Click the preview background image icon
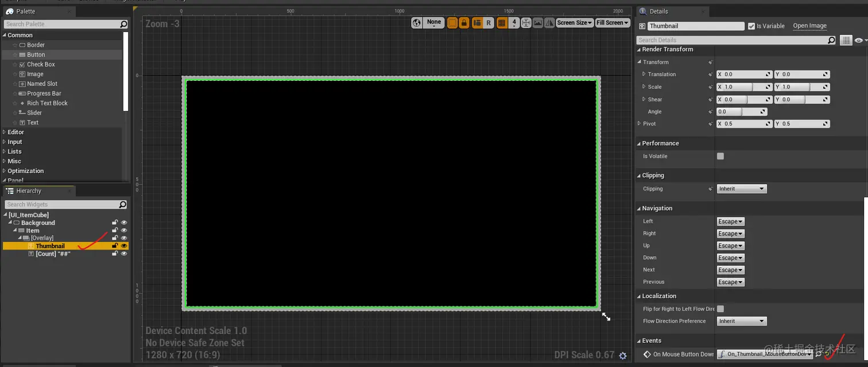This screenshot has width=868, height=367. 538,23
